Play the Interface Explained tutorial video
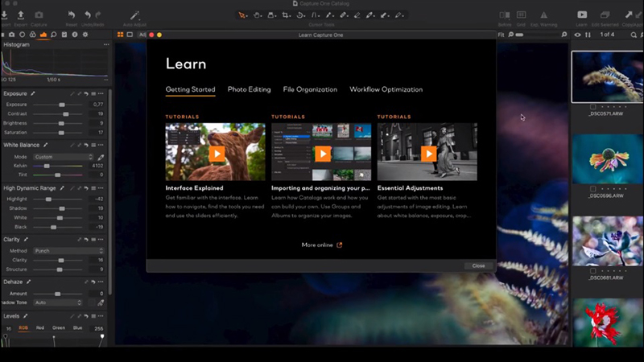This screenshot has width=644, height=362. [x=217, y=154]
